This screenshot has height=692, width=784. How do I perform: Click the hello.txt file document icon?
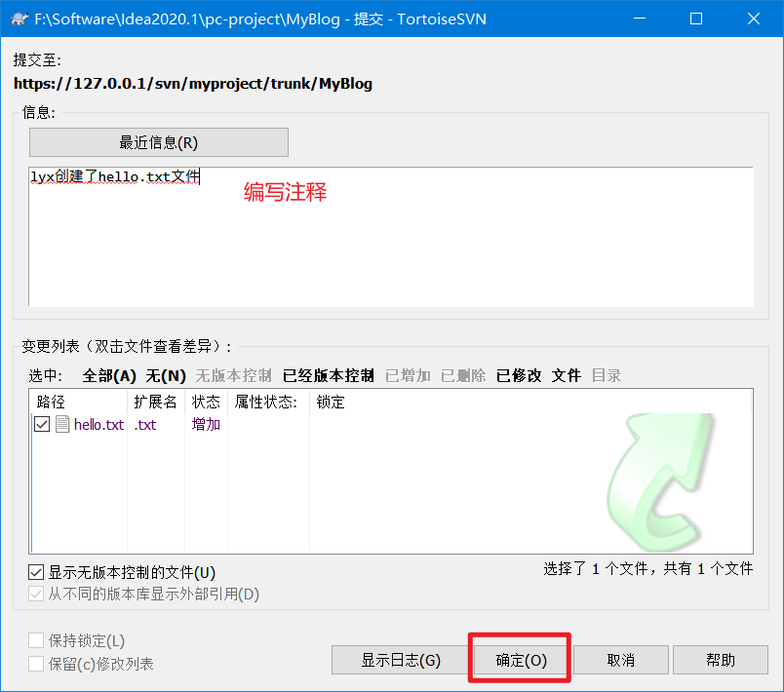coord(62,424)
